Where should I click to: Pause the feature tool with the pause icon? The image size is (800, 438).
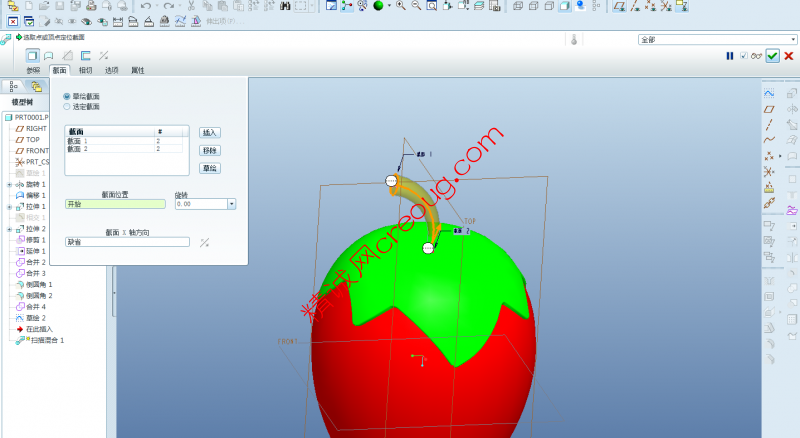[730, 56]
